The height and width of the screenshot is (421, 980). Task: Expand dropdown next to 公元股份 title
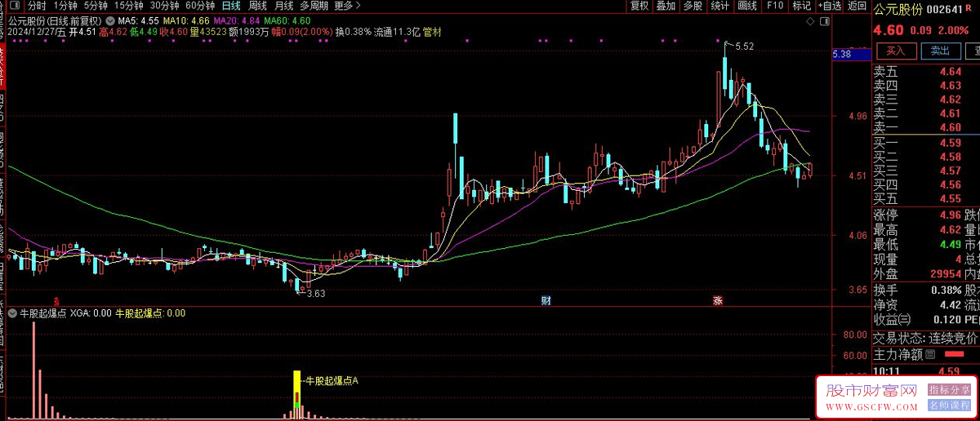tap(109, 20)
